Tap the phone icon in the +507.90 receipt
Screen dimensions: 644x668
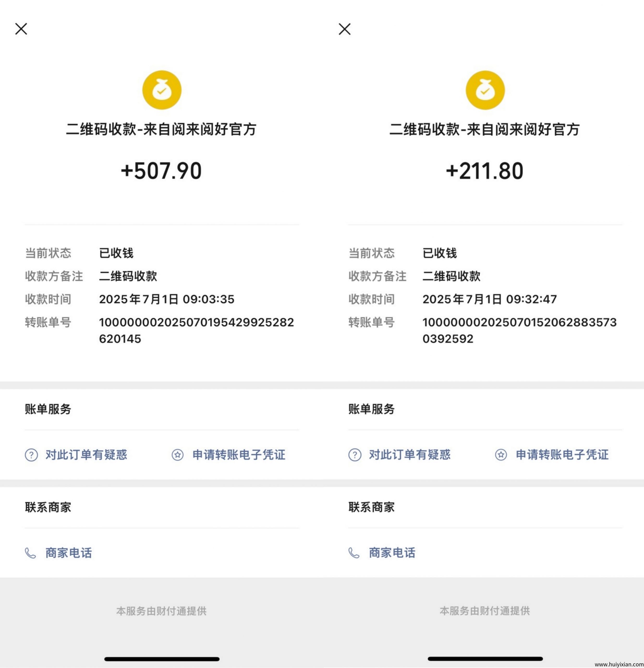point(30,553)
